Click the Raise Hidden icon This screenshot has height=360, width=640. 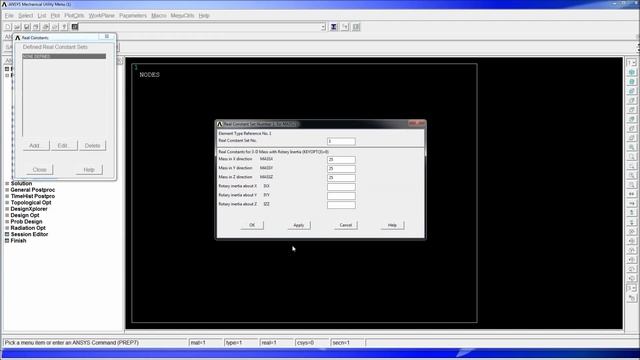pyautogui.click(x=333, y=27)
